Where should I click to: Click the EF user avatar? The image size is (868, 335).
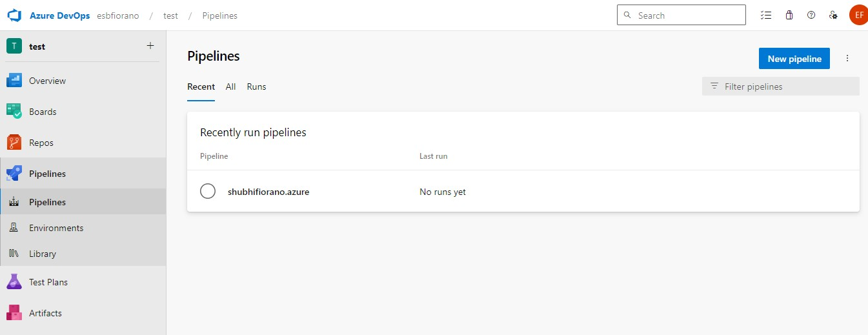858,15
